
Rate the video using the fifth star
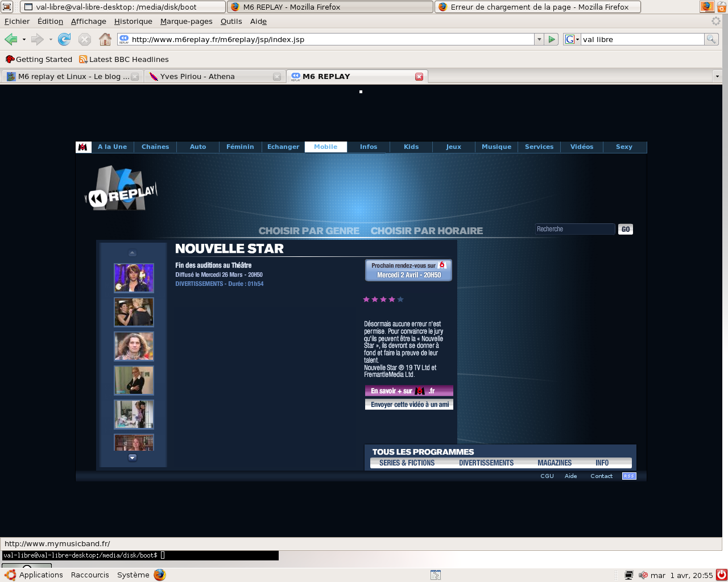click(400, 300)
